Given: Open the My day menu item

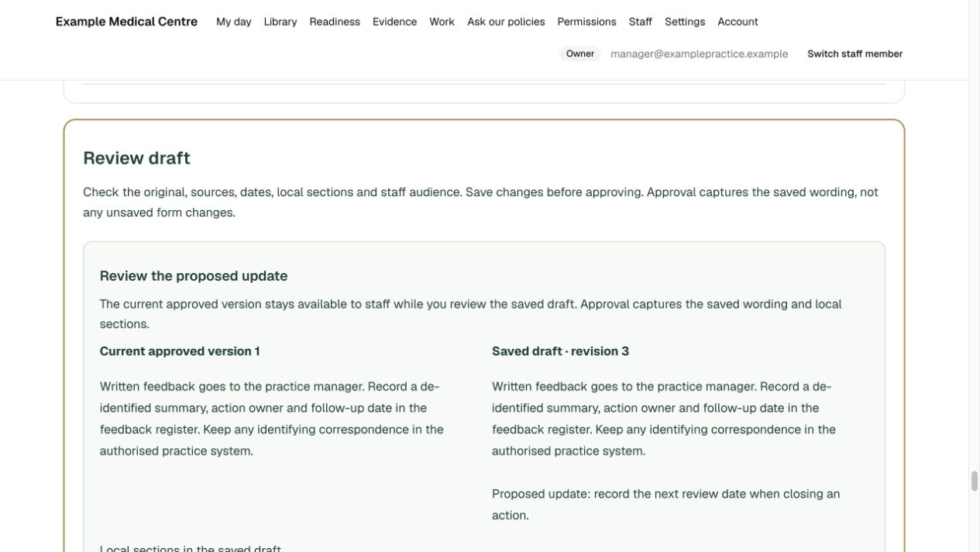Looking at the screenshot, I should tap(233, 22).
